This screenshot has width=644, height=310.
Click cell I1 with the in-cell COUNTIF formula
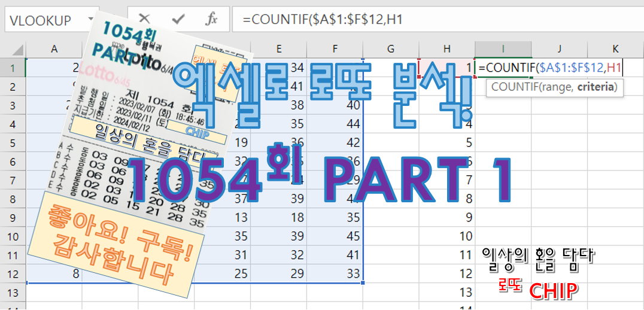[x=503, y=68]
